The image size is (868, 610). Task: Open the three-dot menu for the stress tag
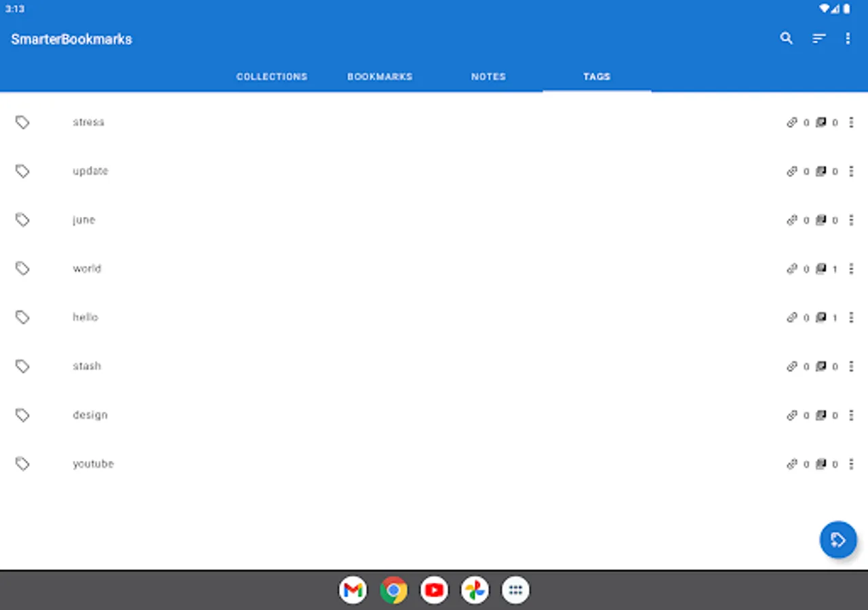(x=852, y=122)
